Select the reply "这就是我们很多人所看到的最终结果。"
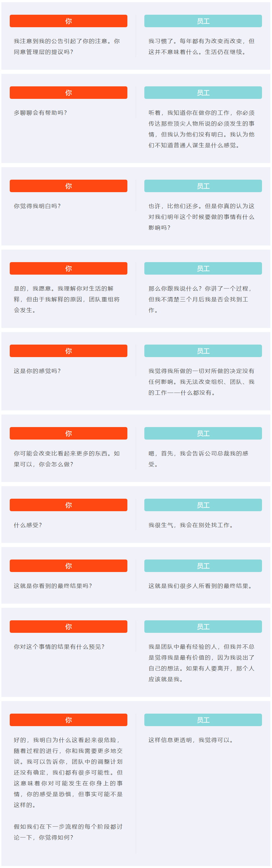Image resolution: width=272 pixels, height=868 pixels. [x=201, y=586]
